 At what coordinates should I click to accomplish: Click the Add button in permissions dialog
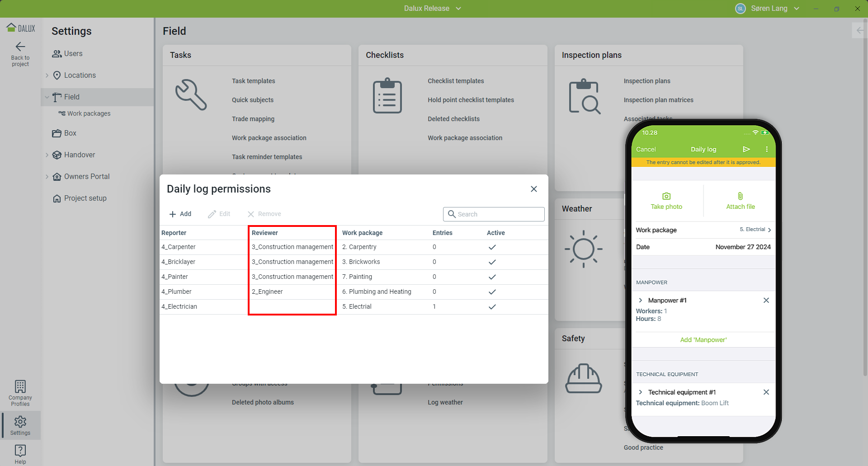(x=180, y=214)
